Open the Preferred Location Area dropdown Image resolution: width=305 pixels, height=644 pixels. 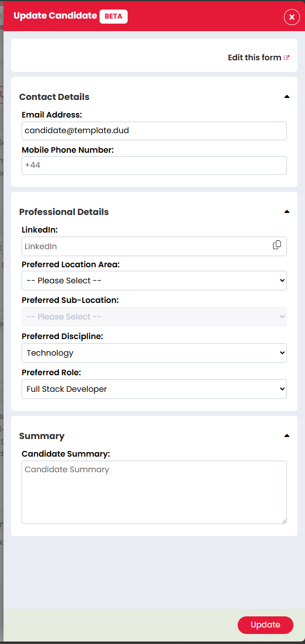[x=154, y=280]
